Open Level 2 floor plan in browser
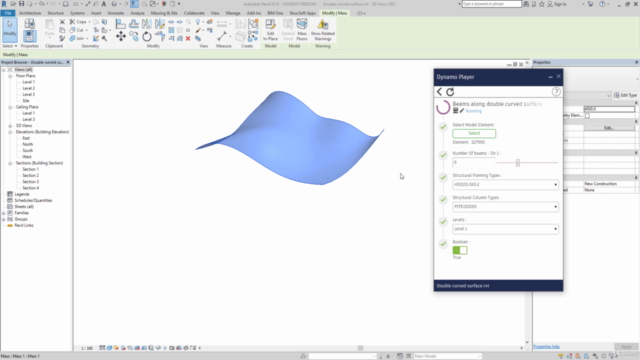This screenshot has width=640, height=360. pyautogui.click(x=29, y=88)
